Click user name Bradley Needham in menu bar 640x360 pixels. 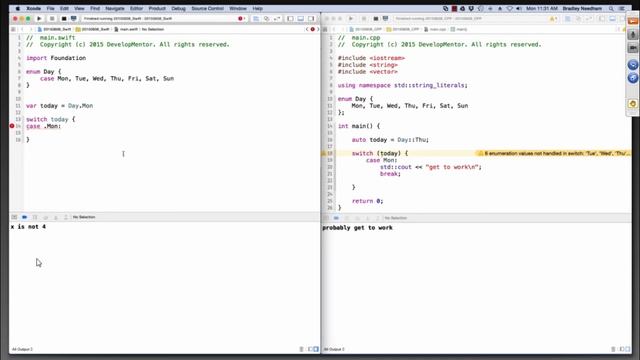(x=582, y=9)
